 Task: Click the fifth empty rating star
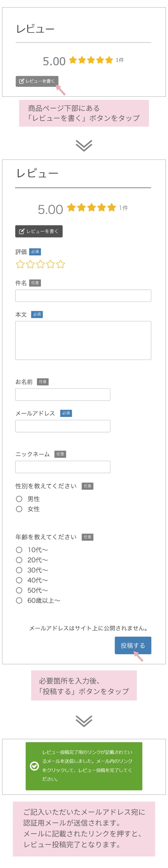pos(60,264)
